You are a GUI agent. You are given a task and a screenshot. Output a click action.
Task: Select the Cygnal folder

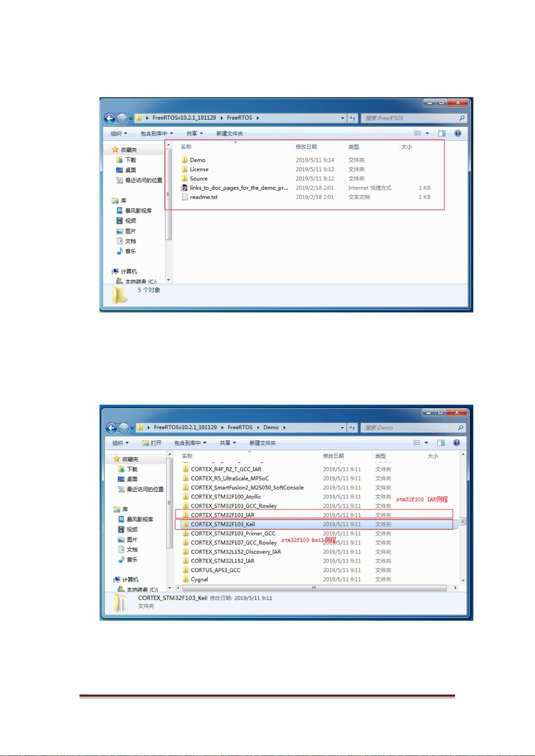[199, 579]
